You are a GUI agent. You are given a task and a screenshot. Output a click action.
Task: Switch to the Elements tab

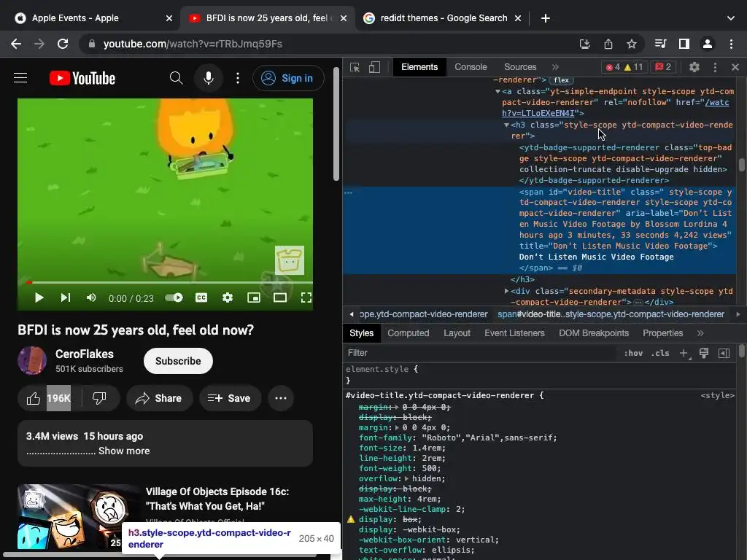pos(419,67)
